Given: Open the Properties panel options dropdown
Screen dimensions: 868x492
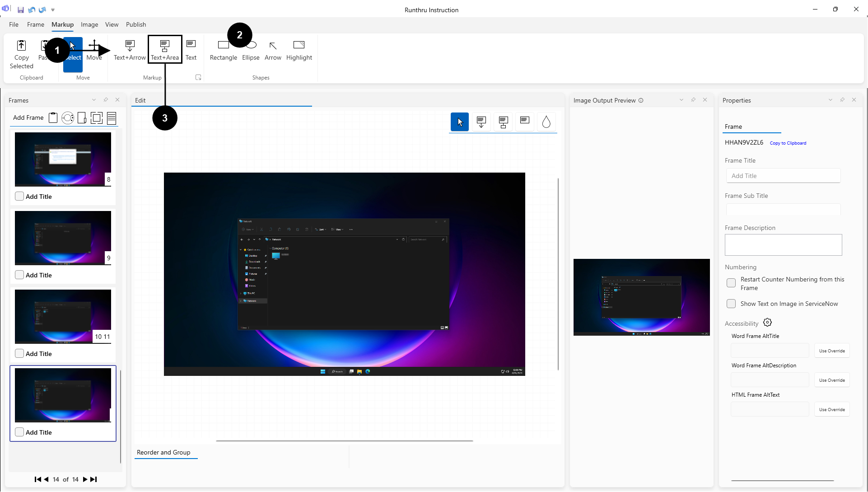Looking at the screenshot, I should 830,100.
